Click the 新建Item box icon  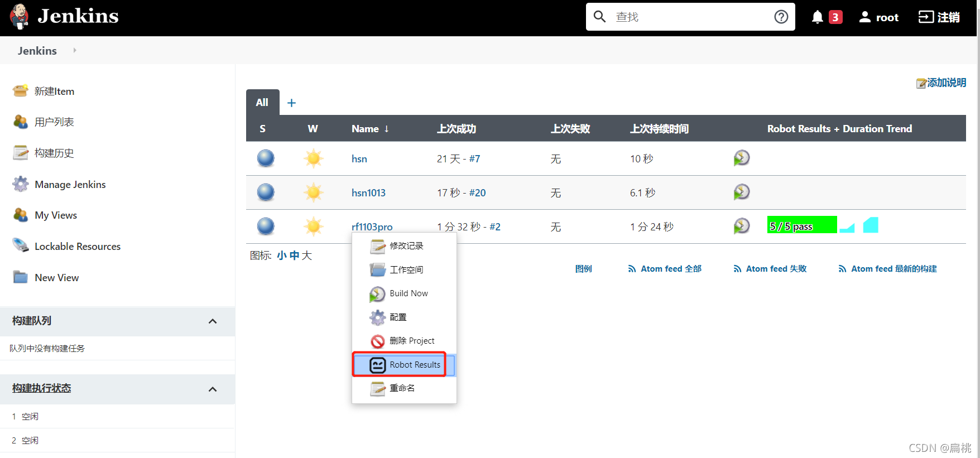click(21, 90)
